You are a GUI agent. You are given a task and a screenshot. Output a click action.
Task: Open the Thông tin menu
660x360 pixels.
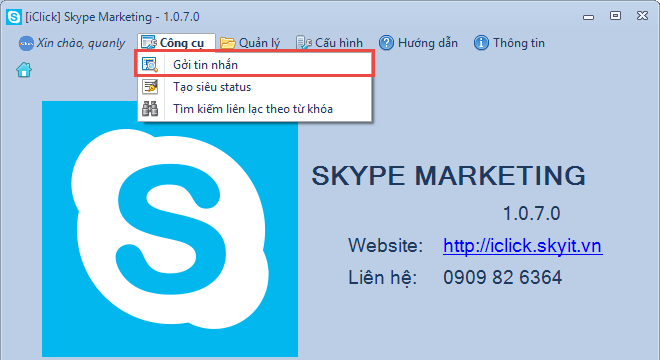(509, 43)
